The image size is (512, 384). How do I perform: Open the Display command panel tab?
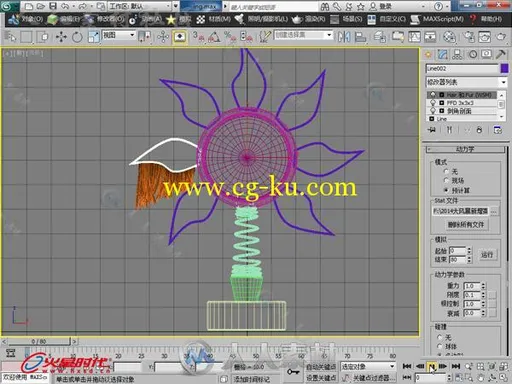coord(486,54)
